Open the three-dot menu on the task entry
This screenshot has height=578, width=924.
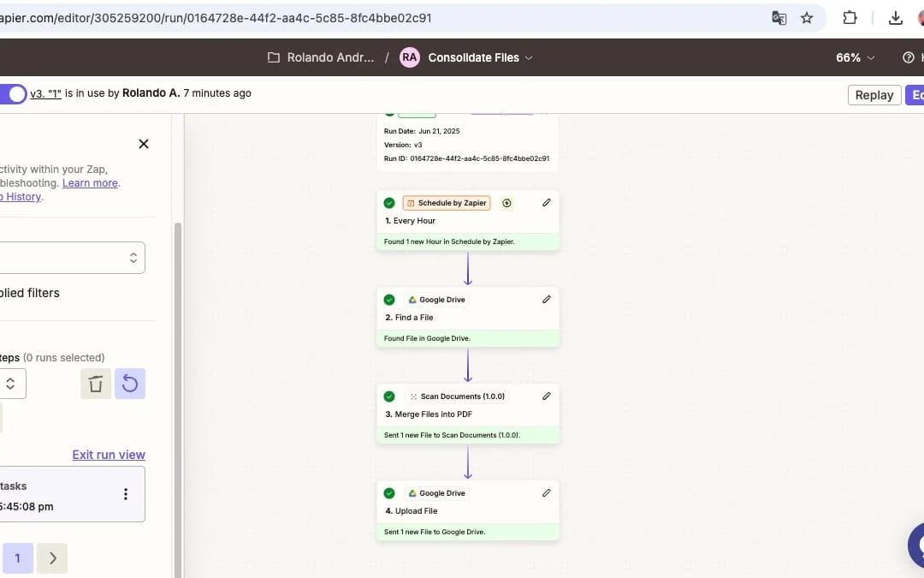click(125, 494)
